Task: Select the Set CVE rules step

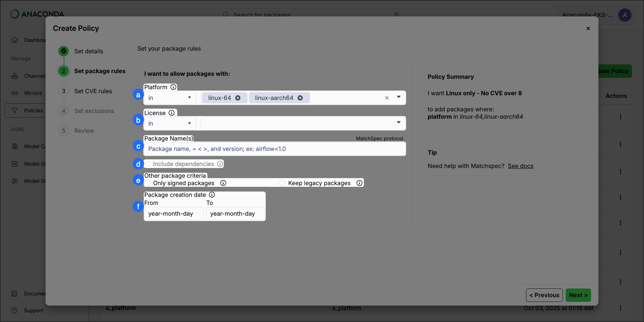Action: point(93,91)
